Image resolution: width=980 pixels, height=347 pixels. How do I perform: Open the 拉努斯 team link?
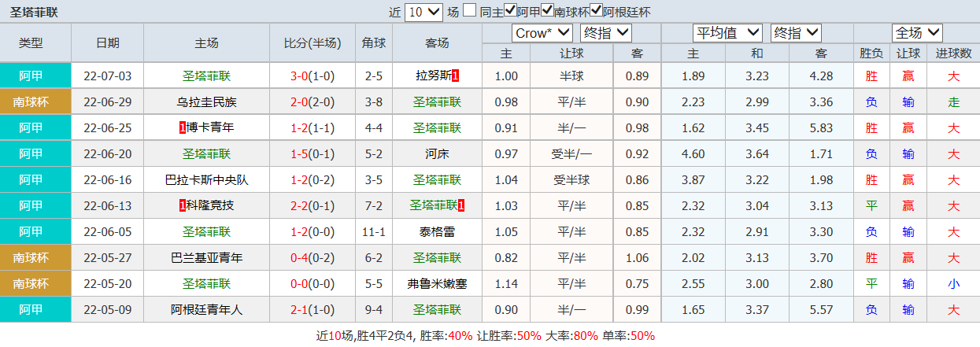434,76
